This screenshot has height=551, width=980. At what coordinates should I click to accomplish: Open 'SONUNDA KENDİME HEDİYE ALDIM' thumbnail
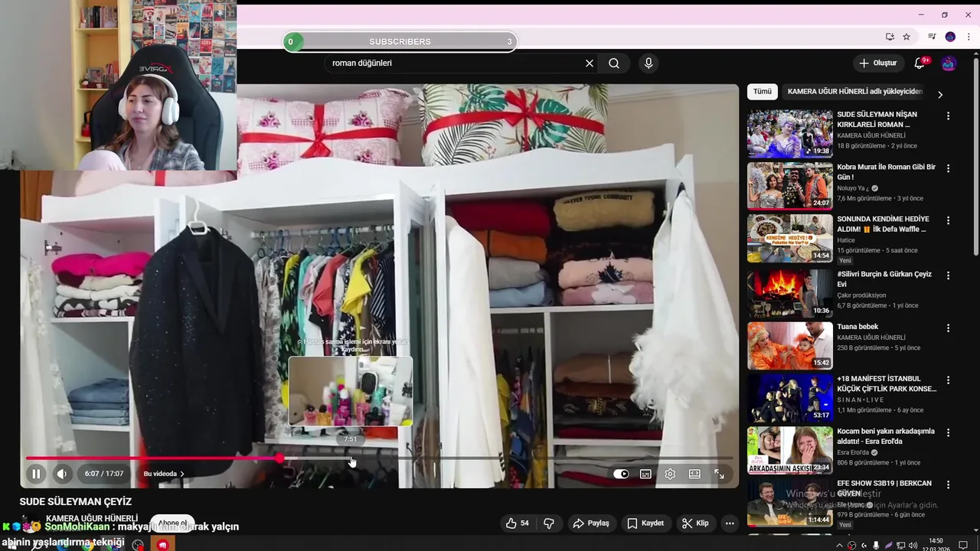(x=790, y=238)
